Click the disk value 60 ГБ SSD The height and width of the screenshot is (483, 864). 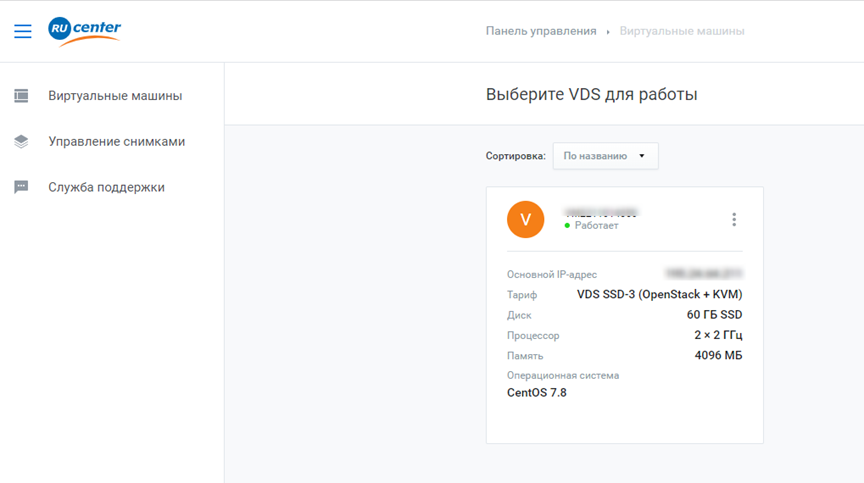click(x=714, y=314)
